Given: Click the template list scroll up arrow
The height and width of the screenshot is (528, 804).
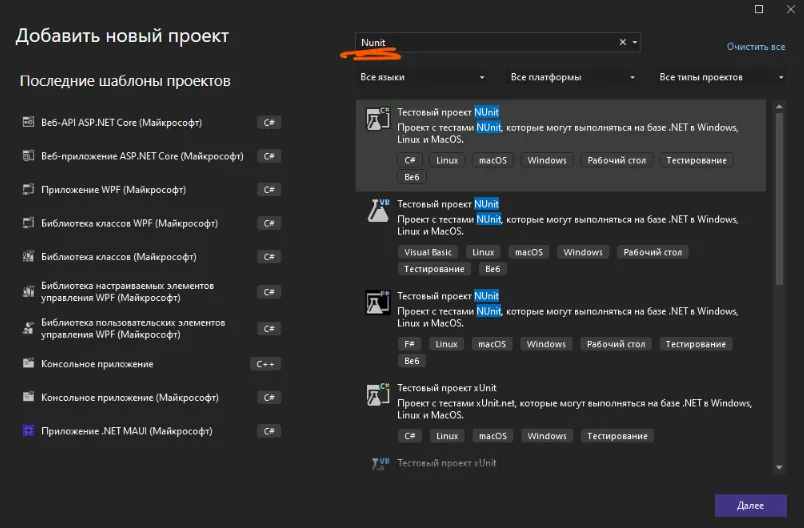Looking at the screenshot, I should (x=779, y=107).
